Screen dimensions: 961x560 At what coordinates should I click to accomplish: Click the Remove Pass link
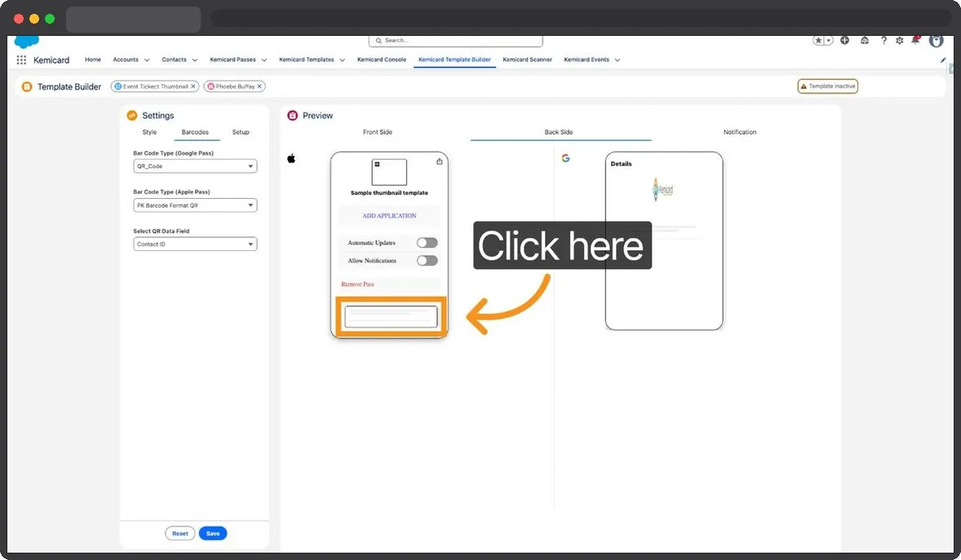pos(357,284)
